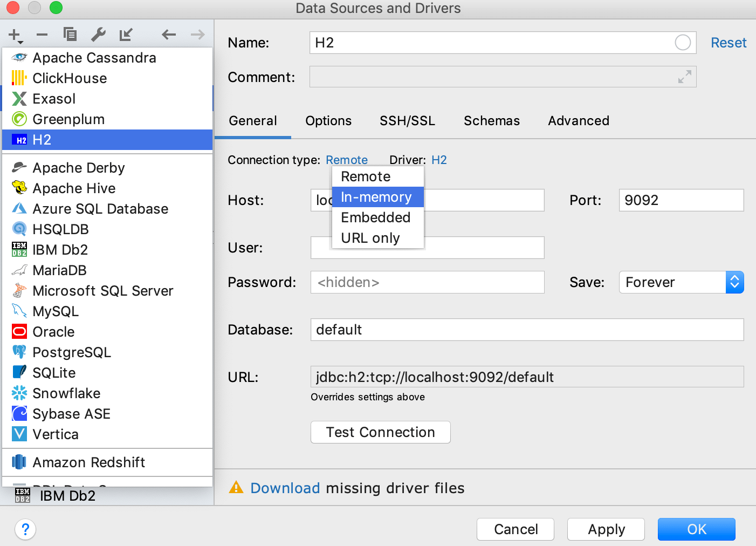Choose URL only connection type option
The image size is (756, 546).
(x=378, y=238)
